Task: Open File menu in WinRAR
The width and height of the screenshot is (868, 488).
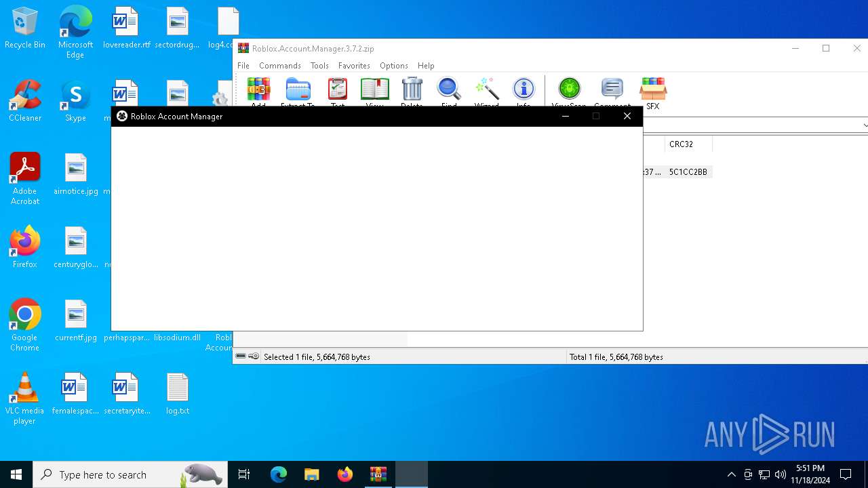Action: (x=243, y=66)
